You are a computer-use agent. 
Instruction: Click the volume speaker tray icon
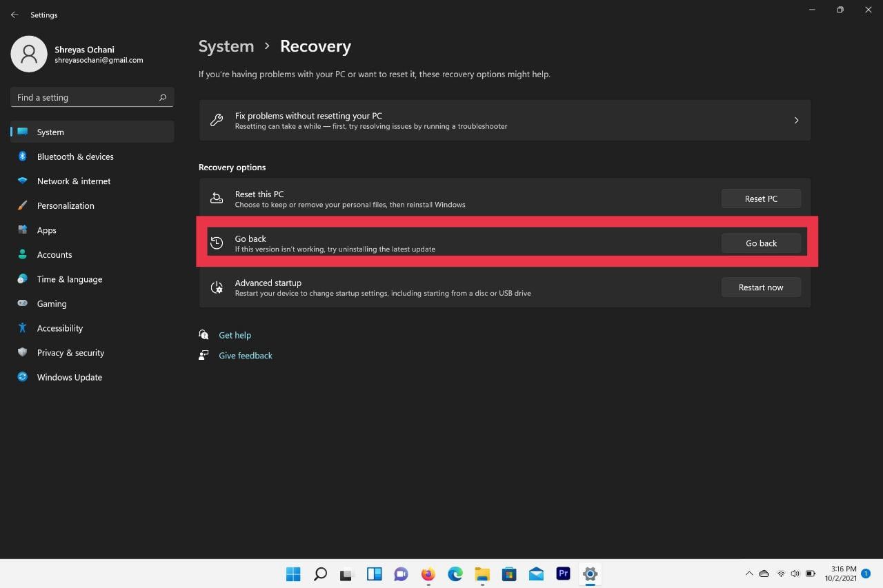(795, 574)
